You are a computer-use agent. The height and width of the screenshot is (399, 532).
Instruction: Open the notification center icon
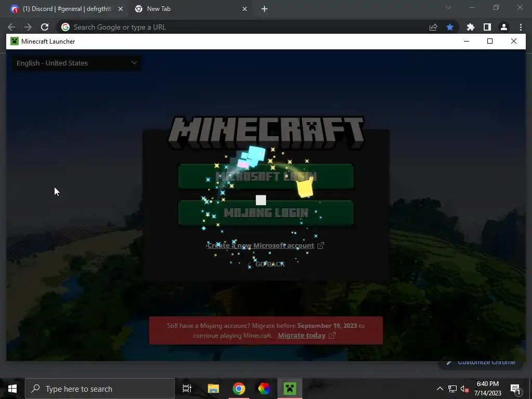(515, 389)
